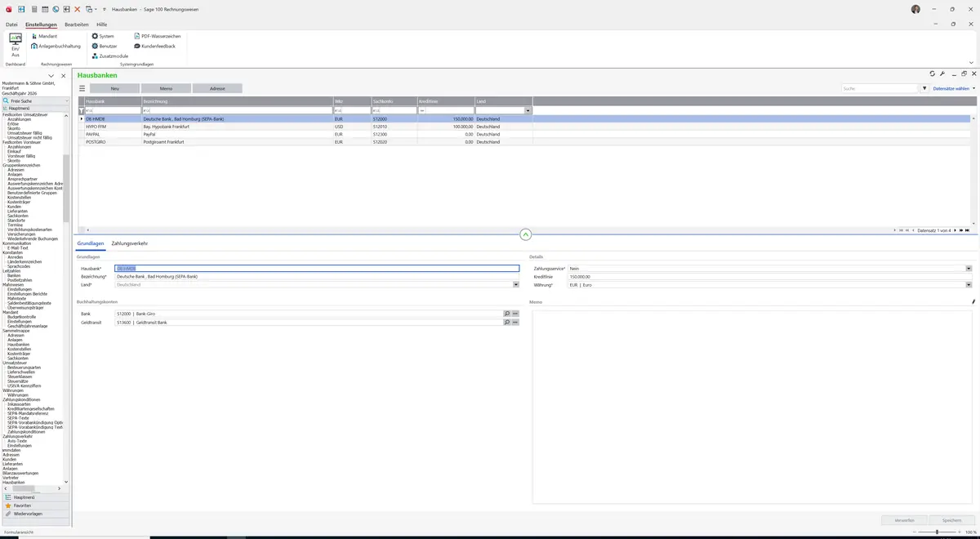Open Steuerklassen in the navigation tree
Viewport: 980px width, 539px height.
(20, 377)
